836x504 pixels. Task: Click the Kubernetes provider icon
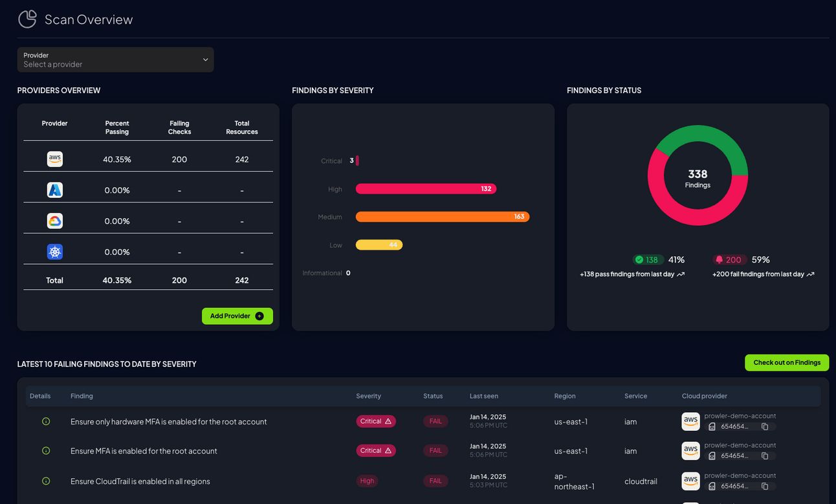click(55, 252)
